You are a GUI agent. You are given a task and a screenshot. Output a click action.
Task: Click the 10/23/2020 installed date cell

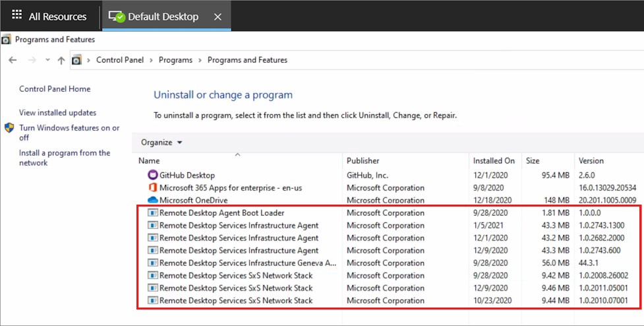492,301
